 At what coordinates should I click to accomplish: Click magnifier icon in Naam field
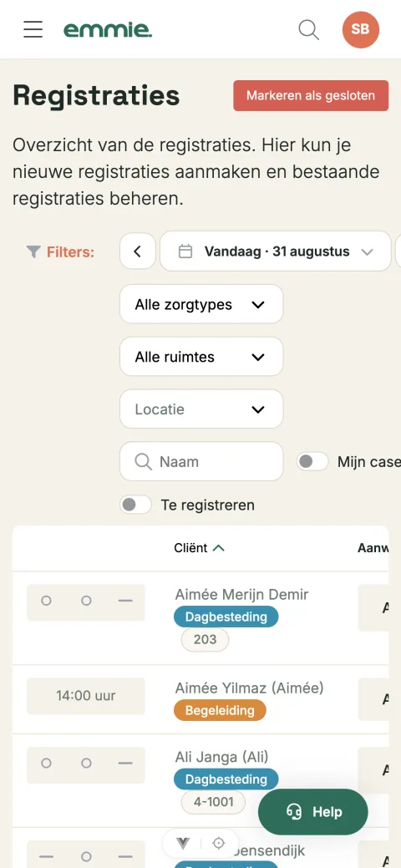click(x=144, y=462)
